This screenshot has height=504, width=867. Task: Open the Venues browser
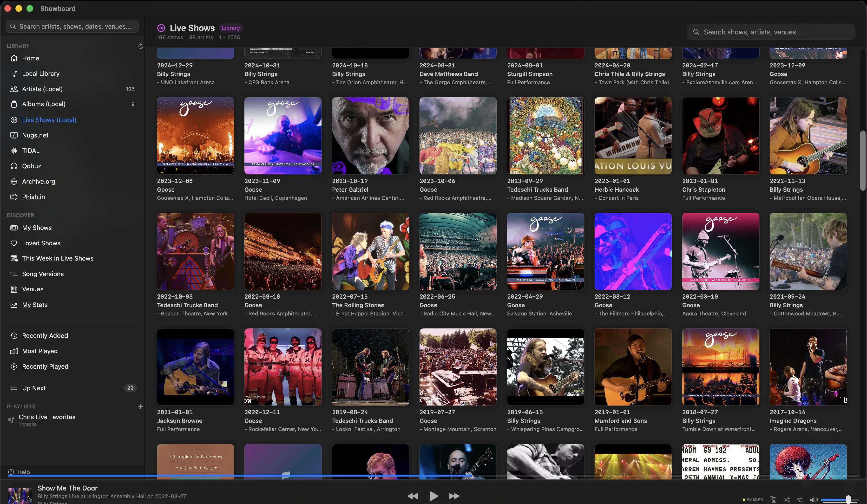33,289
